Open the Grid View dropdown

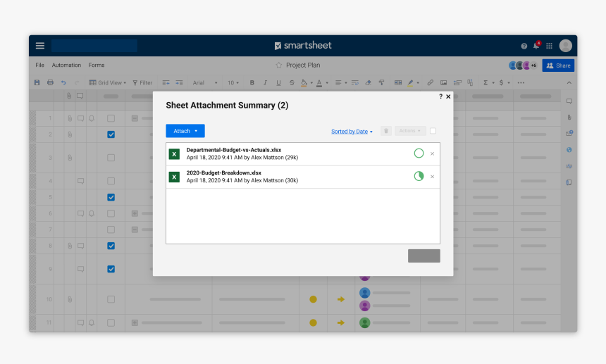108,82
